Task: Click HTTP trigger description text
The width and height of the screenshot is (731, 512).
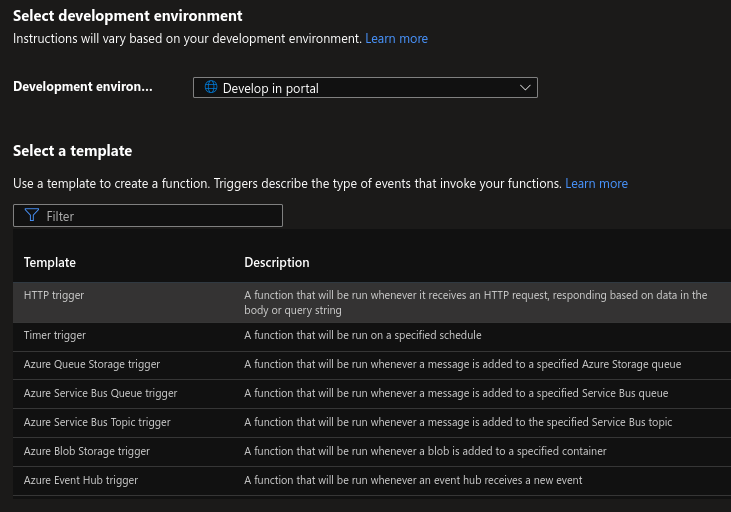Action: (475, 302)
